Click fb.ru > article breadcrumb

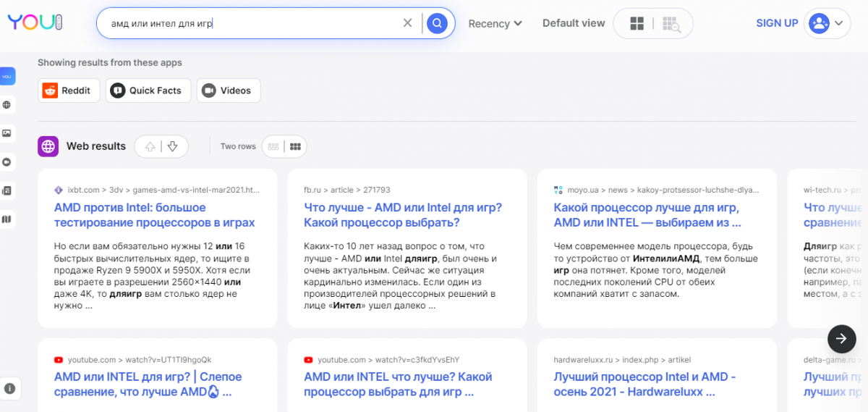click(347, 190)
